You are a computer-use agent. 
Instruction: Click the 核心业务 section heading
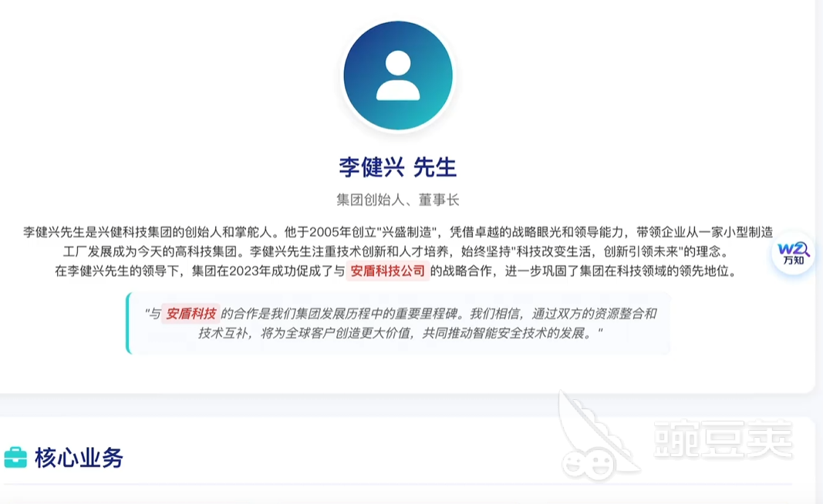point(79,458)
